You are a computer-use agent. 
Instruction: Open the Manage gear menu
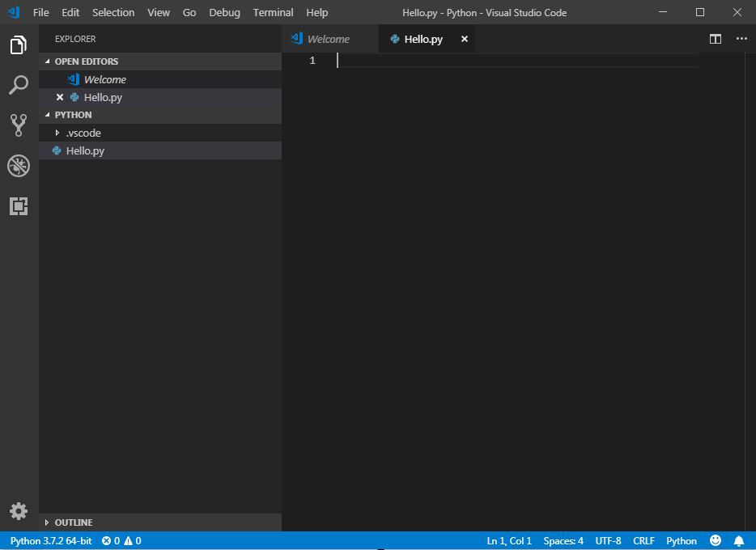(x=19, y=511)
